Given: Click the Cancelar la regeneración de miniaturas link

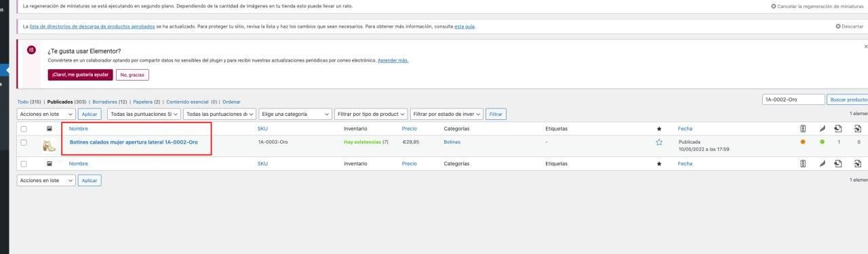Looking at the screenshot, I should point(821,6).
